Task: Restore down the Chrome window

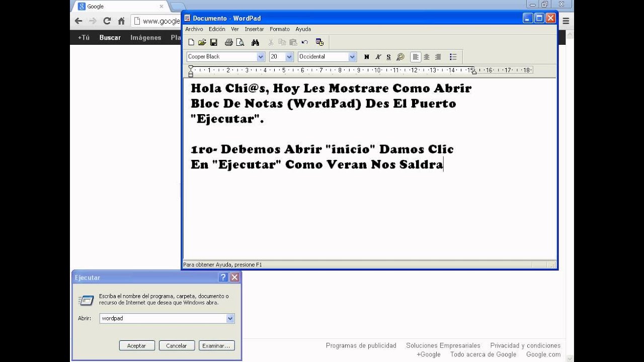Action: [x=544, y=4]
